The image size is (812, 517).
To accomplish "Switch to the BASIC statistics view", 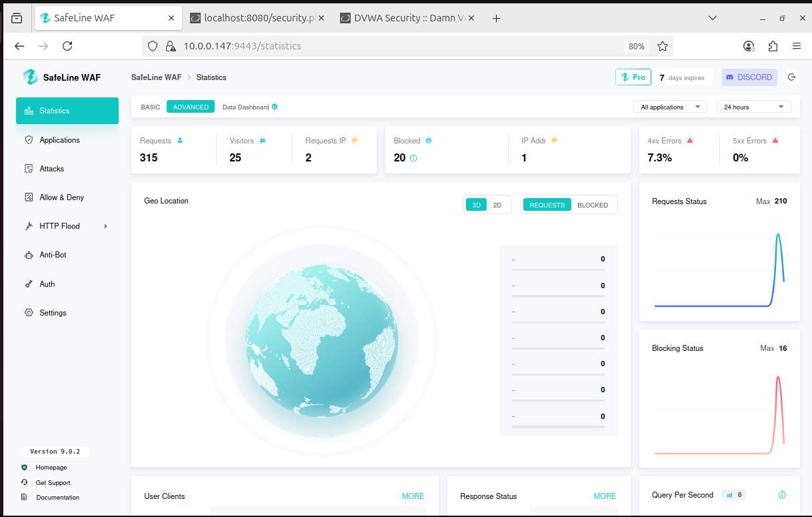I will [x=151, y=107].
